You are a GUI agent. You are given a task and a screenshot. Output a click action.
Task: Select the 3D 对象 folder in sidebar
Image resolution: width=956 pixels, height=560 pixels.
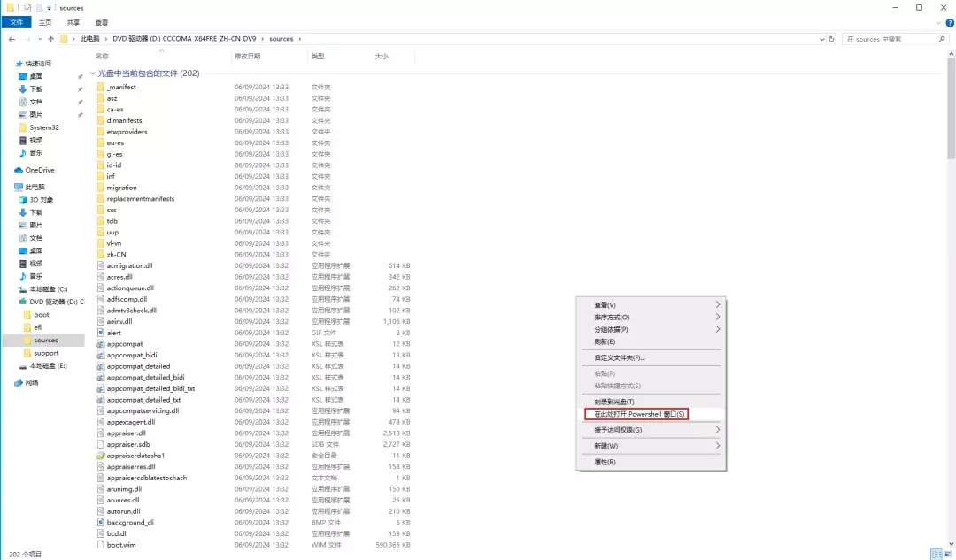pyautogui.click(x=41, y=200)
